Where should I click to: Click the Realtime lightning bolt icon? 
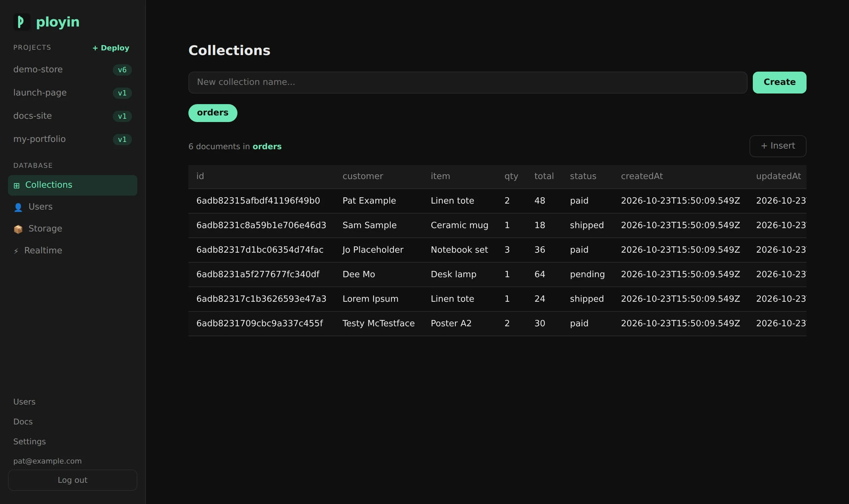(16, 251)
